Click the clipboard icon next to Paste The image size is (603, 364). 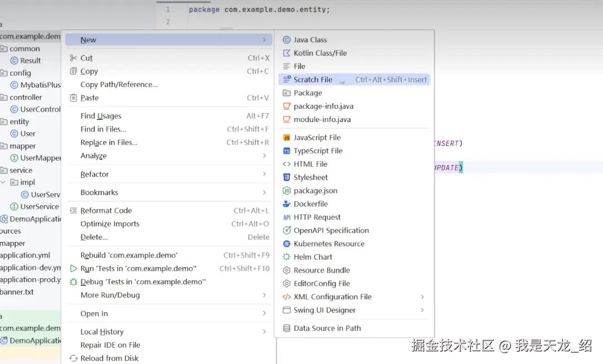(73, 98)
